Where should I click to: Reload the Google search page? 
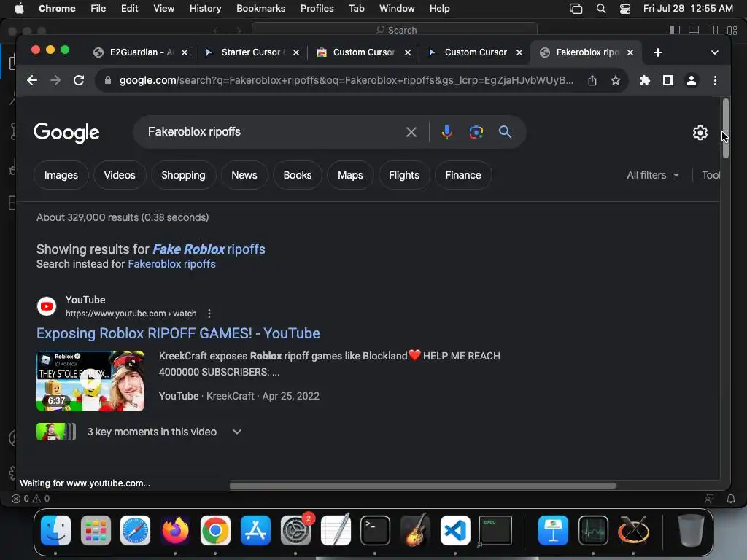79,80
